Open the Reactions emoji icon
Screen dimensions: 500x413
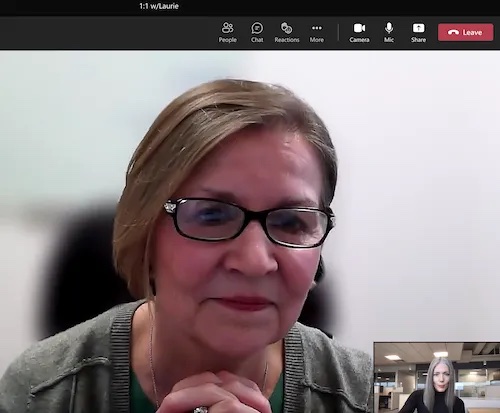point(287,28)
